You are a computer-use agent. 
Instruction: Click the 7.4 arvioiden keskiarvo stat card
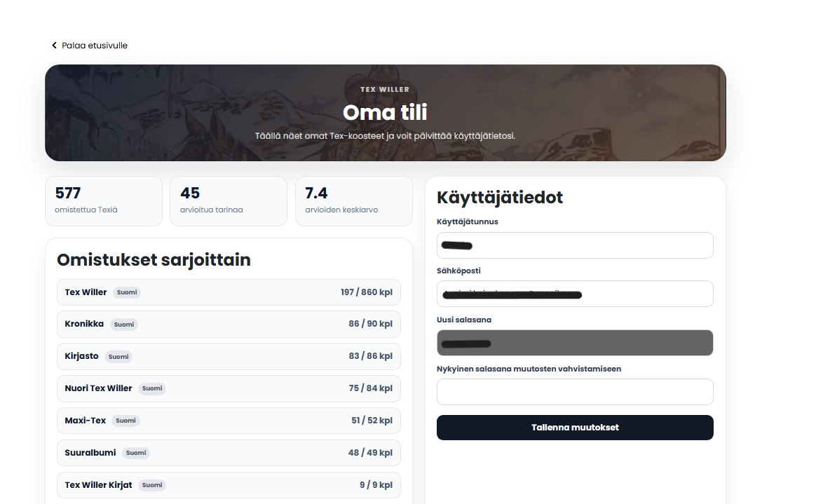pos(354,201)
